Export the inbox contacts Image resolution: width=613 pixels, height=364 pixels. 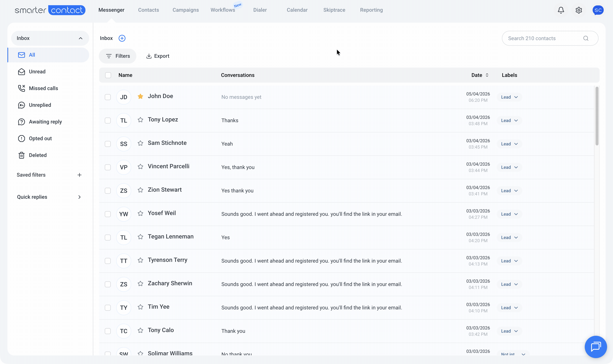pyautogui.click(x=158, y=56)
